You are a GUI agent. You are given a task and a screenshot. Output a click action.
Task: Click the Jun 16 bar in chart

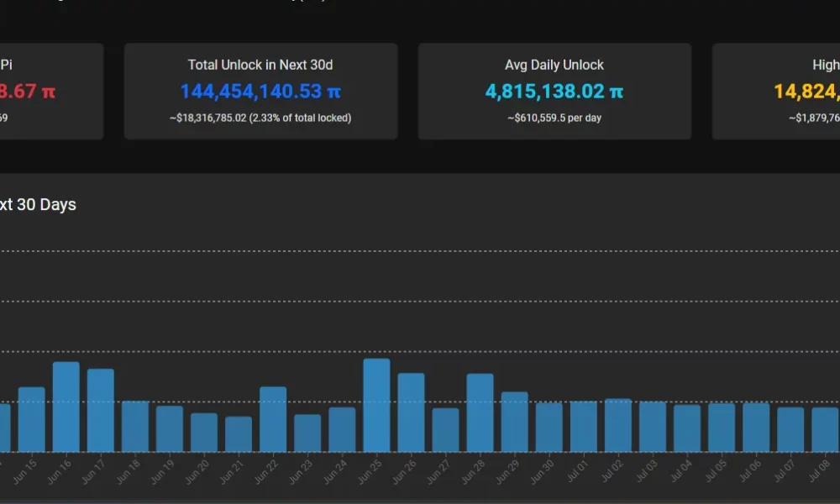click(x=66, y=407)
